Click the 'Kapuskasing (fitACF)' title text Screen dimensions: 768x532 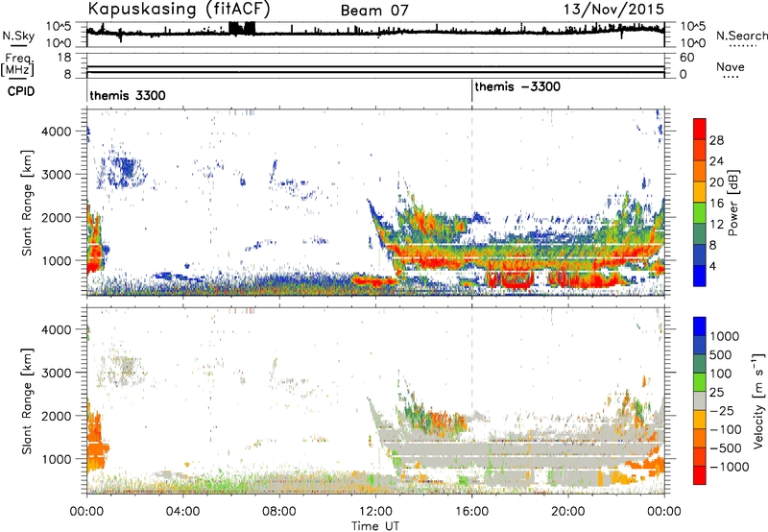coord(179,10)
